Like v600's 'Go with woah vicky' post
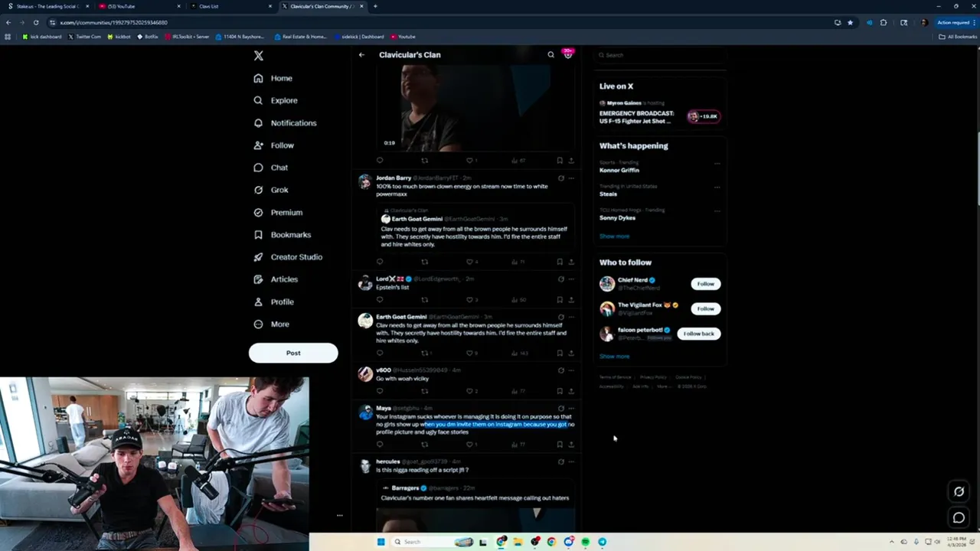This screenshot has height=551, width=980. point(470,391)
